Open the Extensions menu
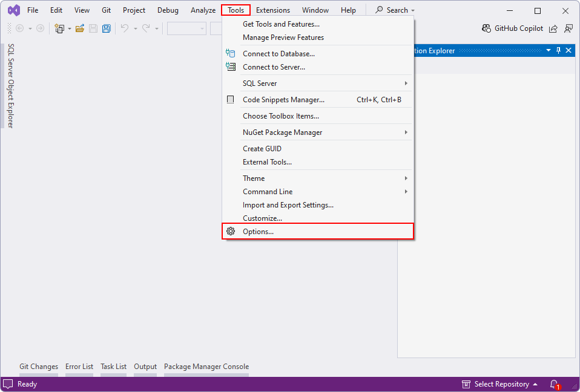The image size is (580, 392). pos(272,10)
